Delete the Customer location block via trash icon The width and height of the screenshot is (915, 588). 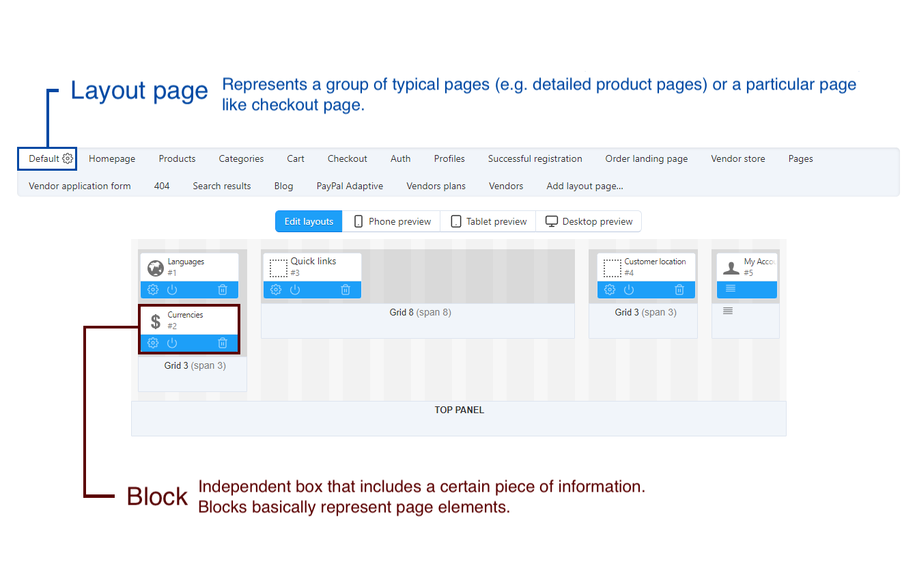point(679,290)
